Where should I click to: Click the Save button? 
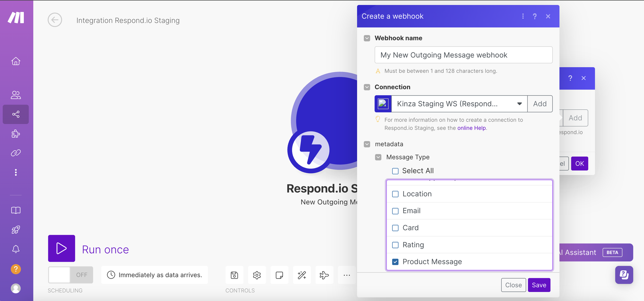pyautogui.click(x=539, y=285)
